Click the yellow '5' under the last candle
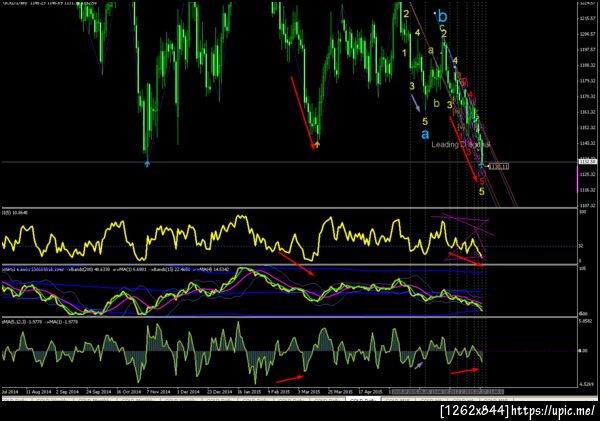Viewport: 600px width, 421px height. [482, 191]
